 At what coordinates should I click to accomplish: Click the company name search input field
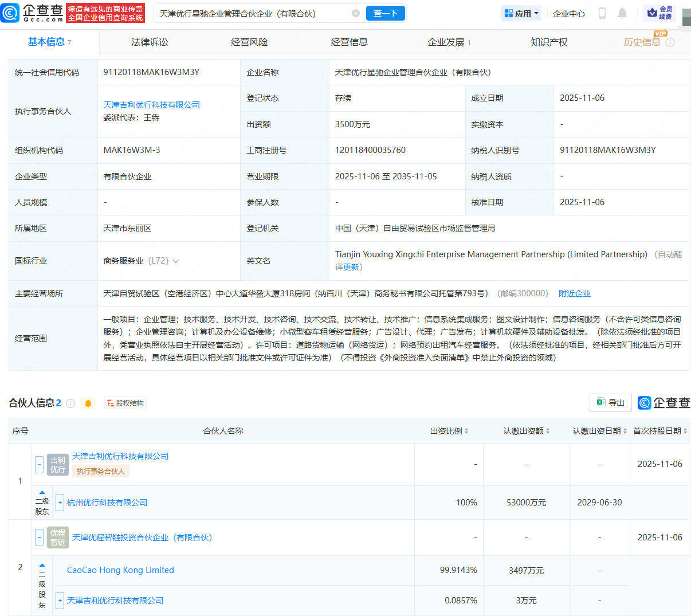pyautogui.click(x=252, y=13)
